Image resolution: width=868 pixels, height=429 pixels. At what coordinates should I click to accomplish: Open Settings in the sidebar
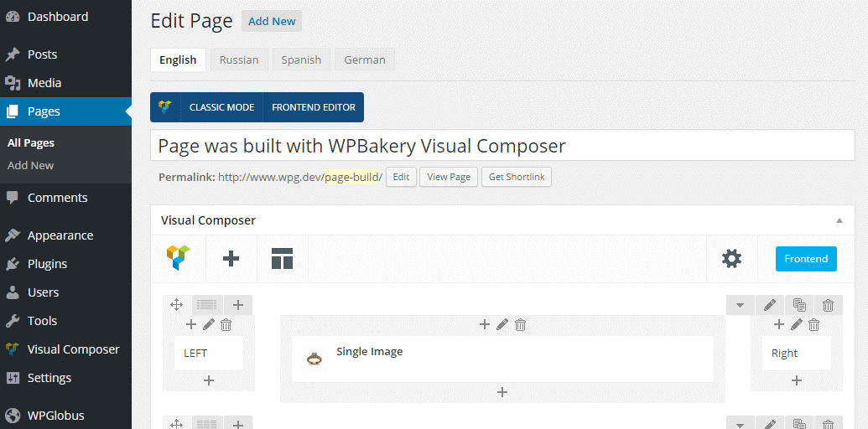tap(49, 378)
